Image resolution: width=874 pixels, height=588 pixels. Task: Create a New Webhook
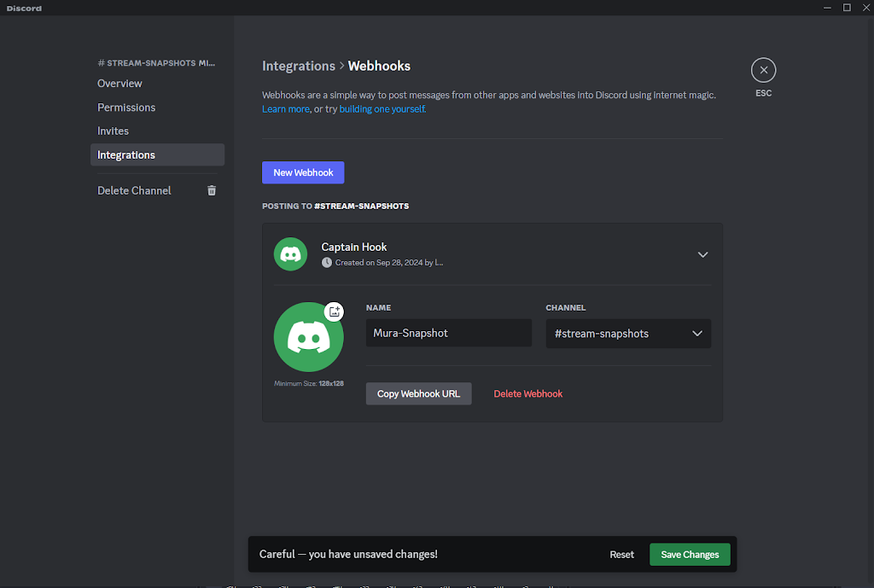(303, 172)
